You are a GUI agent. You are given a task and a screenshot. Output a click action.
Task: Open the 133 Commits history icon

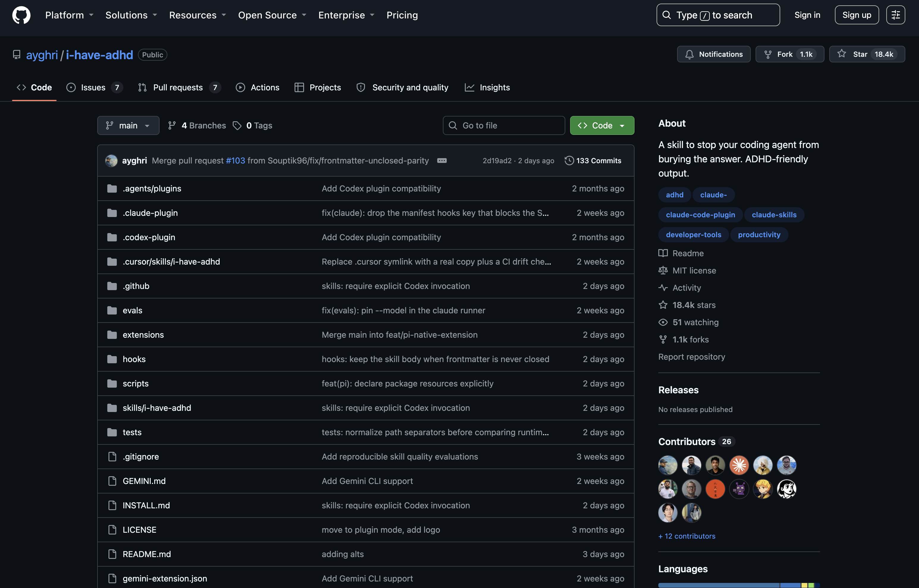(x=569, y=161)
